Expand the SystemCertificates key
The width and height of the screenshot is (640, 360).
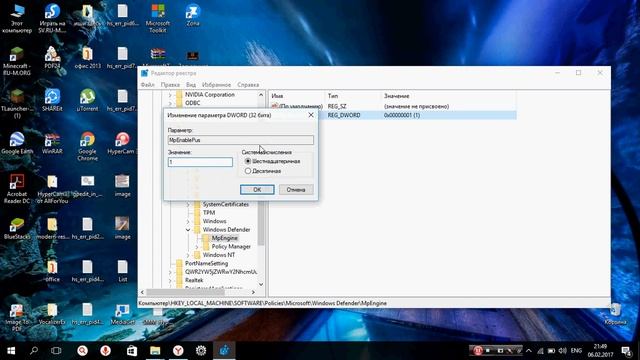(188, 204)
